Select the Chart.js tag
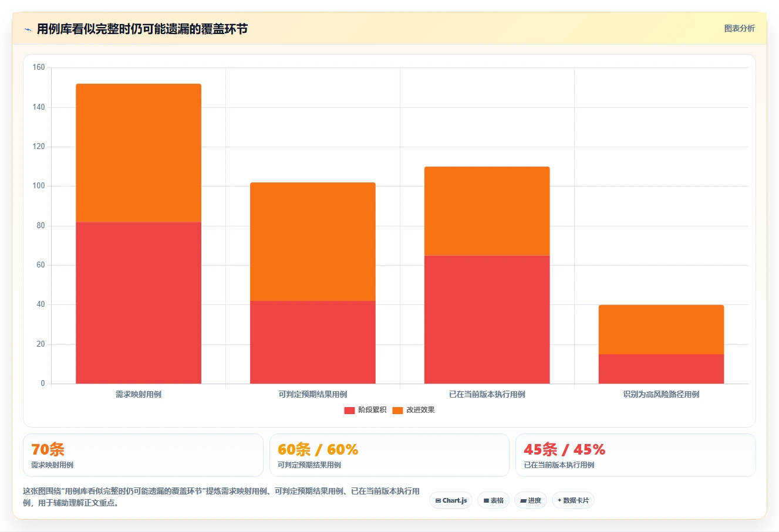Screen dimensions: 779x532 (x=451, y=500)
